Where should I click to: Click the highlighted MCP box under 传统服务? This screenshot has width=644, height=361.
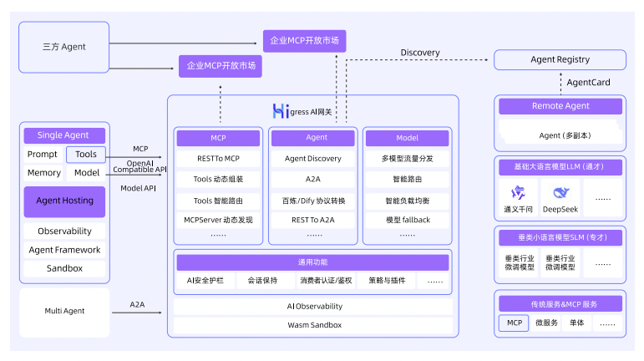click(513, 323)
